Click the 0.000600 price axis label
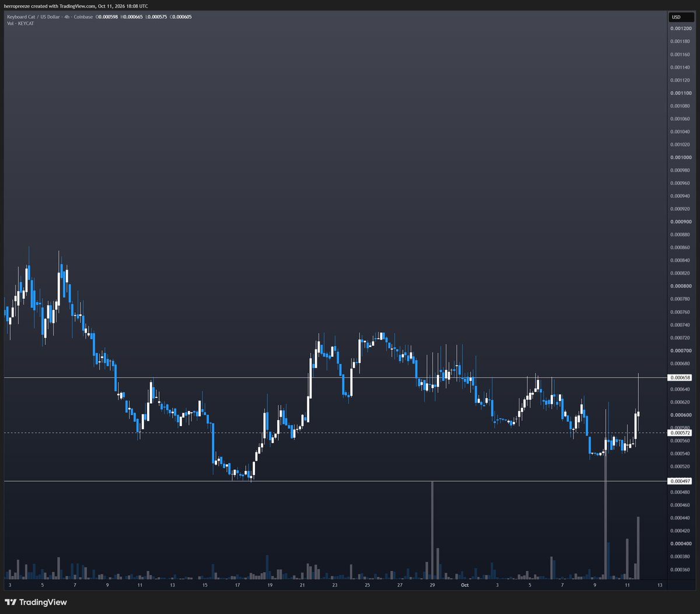Screen dimensions: 700x614 point(681,415)
